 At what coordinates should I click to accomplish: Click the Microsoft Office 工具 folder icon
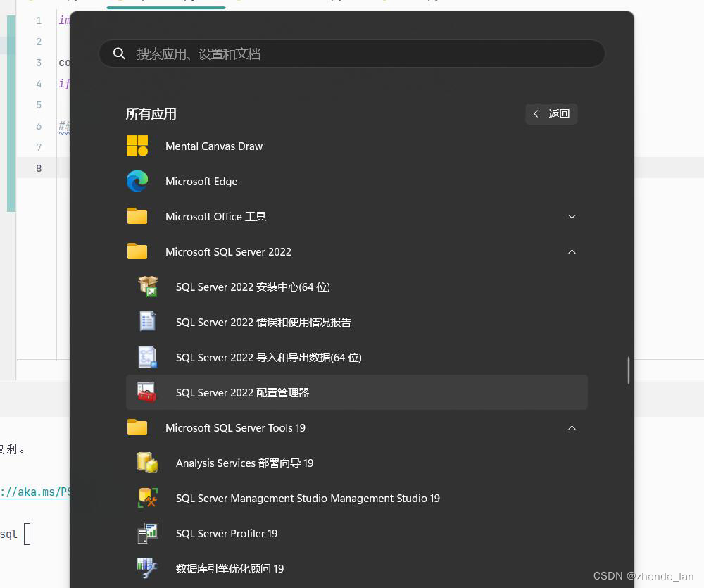pos(137,216)
